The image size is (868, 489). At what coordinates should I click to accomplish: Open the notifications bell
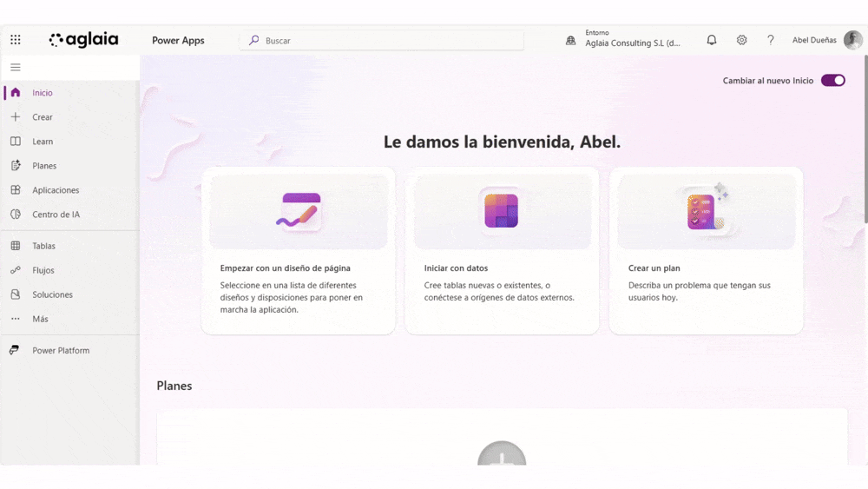pyautogui.click(x=712, y=40)
